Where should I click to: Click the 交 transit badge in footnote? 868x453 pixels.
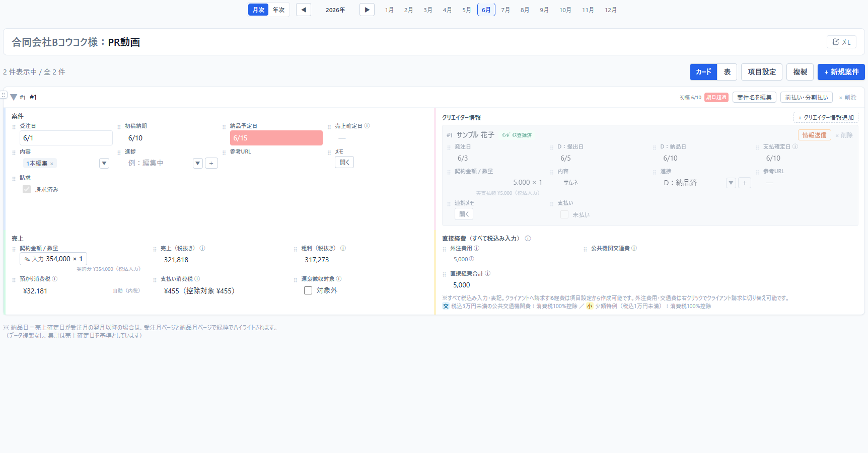446,306
